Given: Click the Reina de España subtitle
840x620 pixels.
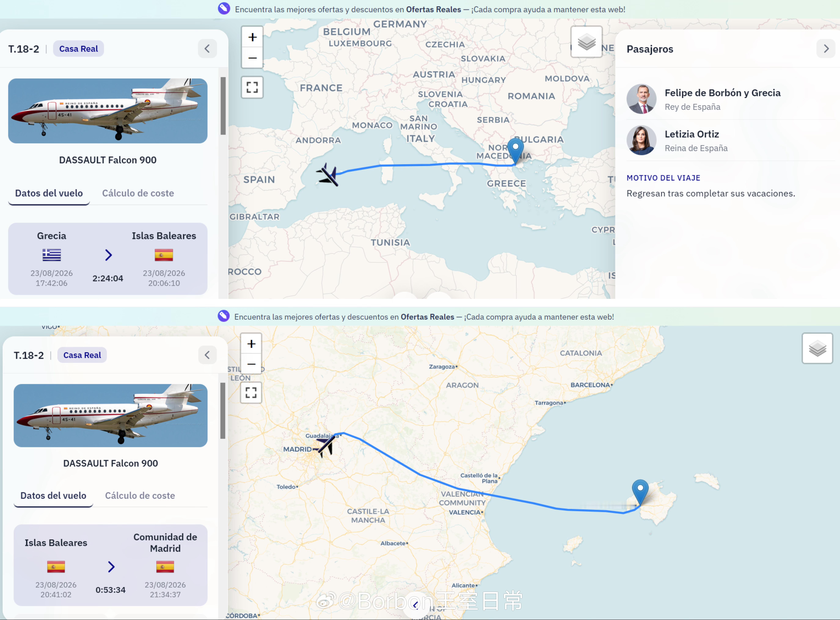Looking at the screenshot, I should pos(696,148).
